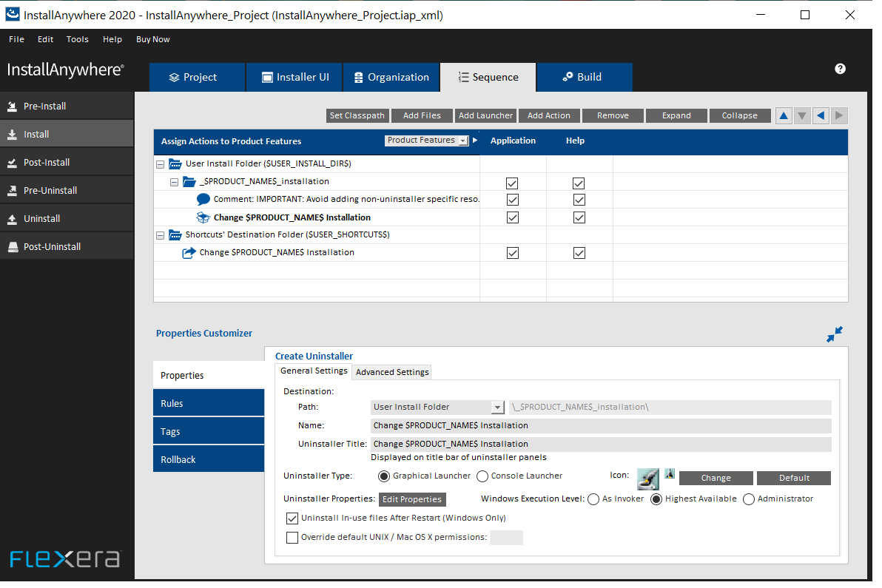
Task: Open help via question mark icon
Action: coord(840,69)
